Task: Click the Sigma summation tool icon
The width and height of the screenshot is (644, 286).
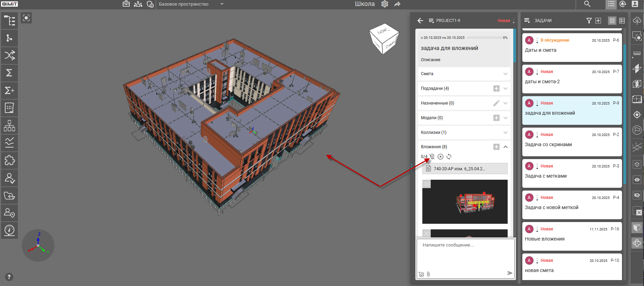Action: 9,73
